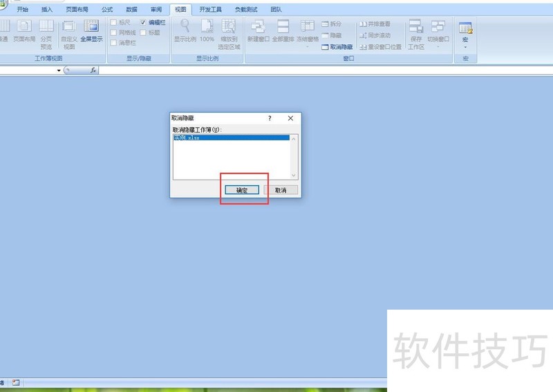Image resolution: width=553 pixels, height=392 pixels.
Task: Click 取消 in the unhide dialog
Action: (281, 190)
